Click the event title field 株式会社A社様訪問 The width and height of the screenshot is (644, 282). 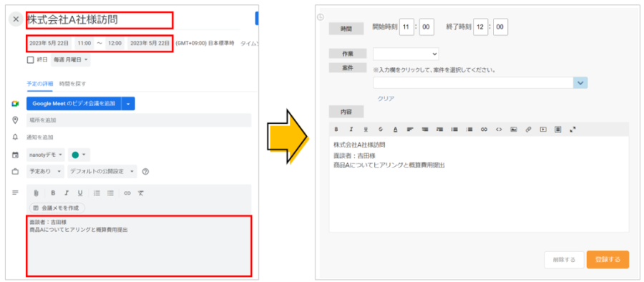99,20
